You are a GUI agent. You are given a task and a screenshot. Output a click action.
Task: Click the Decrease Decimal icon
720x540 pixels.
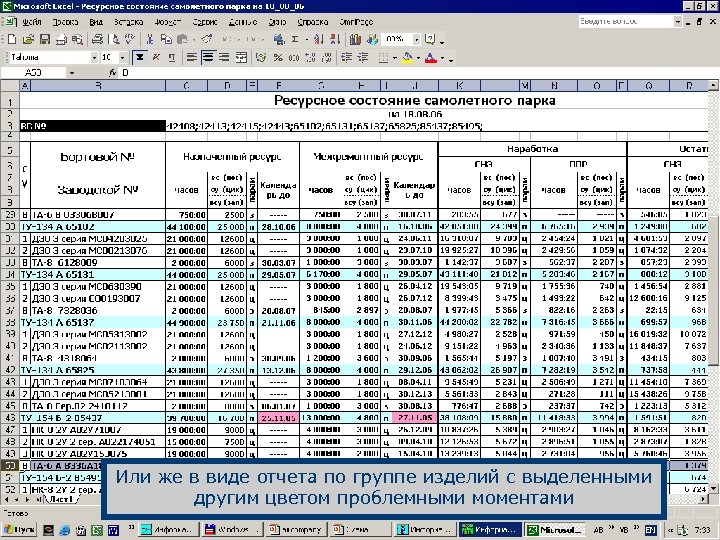[326, 57]
